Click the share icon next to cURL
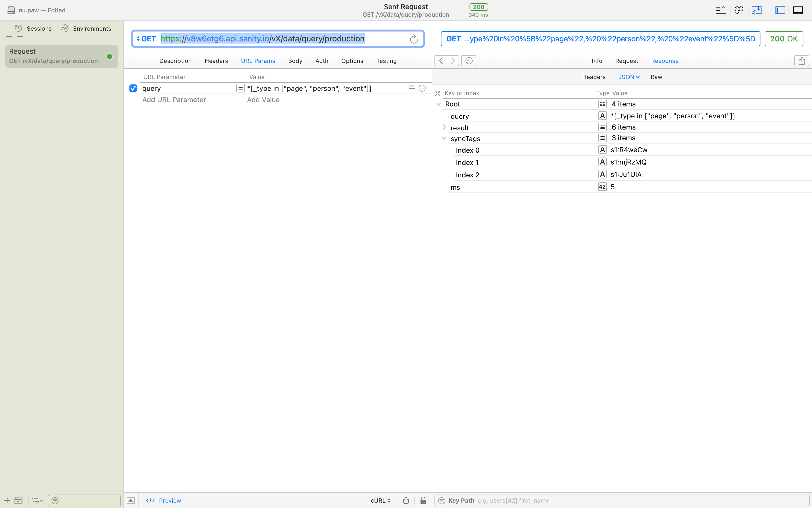The width and height of the screenshot is (812, 508). click(406, 500)
